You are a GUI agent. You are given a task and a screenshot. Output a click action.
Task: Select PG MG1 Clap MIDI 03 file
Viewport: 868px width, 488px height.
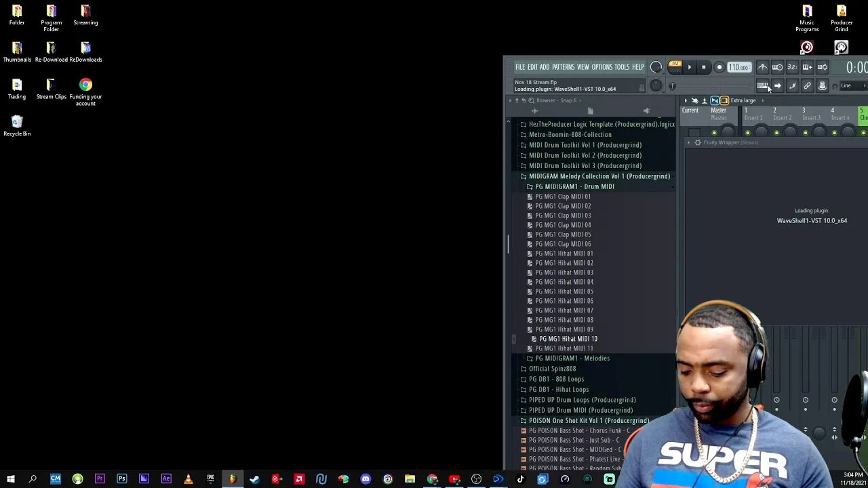tap(559, 216)
